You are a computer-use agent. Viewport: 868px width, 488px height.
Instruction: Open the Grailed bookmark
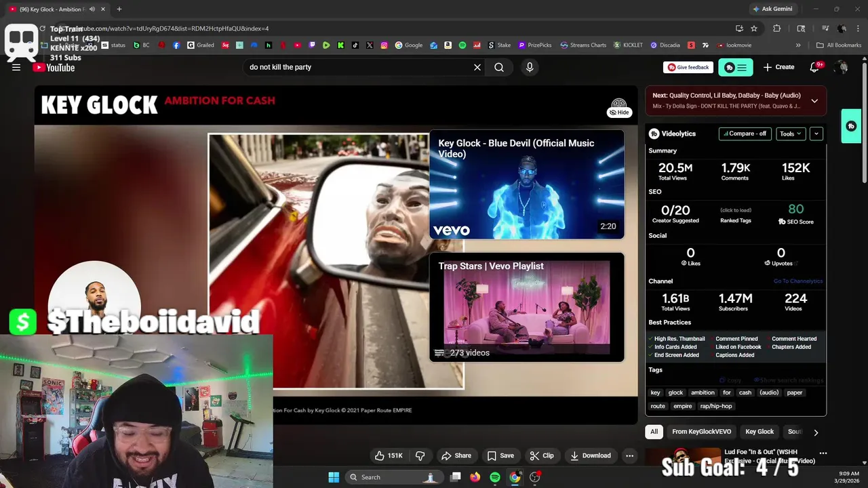pos(201,45)
